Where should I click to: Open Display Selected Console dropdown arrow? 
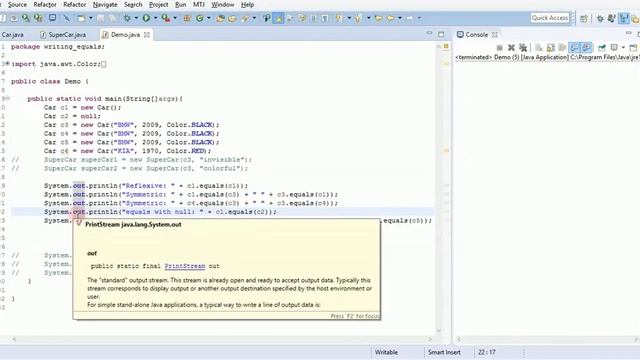623,48
